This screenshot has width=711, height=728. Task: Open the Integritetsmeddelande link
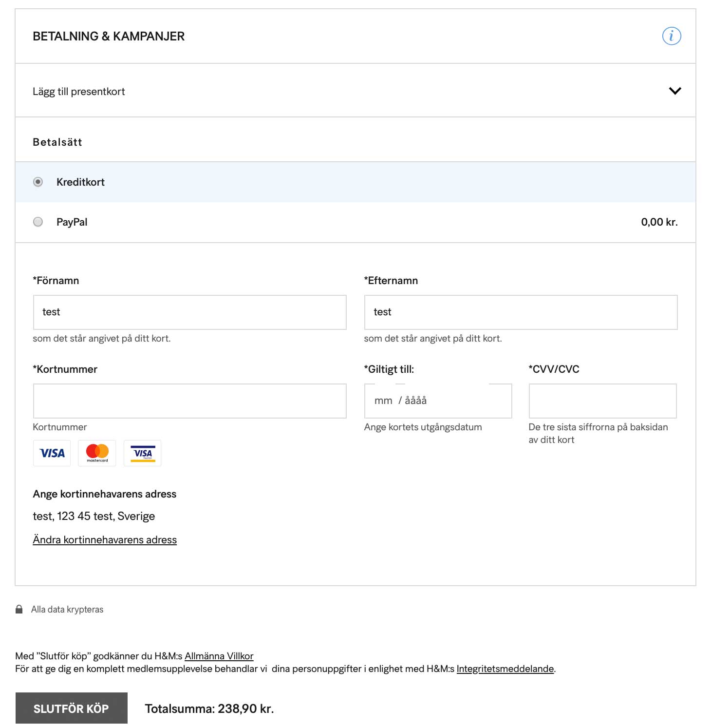pyautogui.click(x=505, y=669)
